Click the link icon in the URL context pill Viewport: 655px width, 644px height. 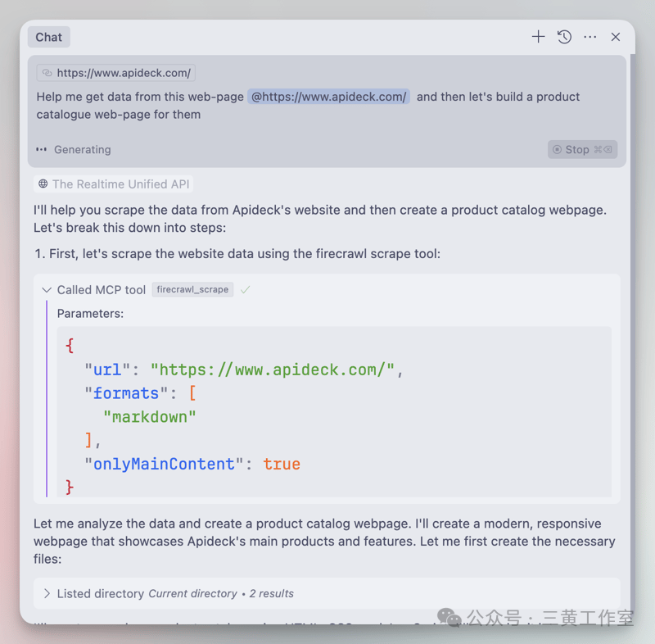coord(47,73)
